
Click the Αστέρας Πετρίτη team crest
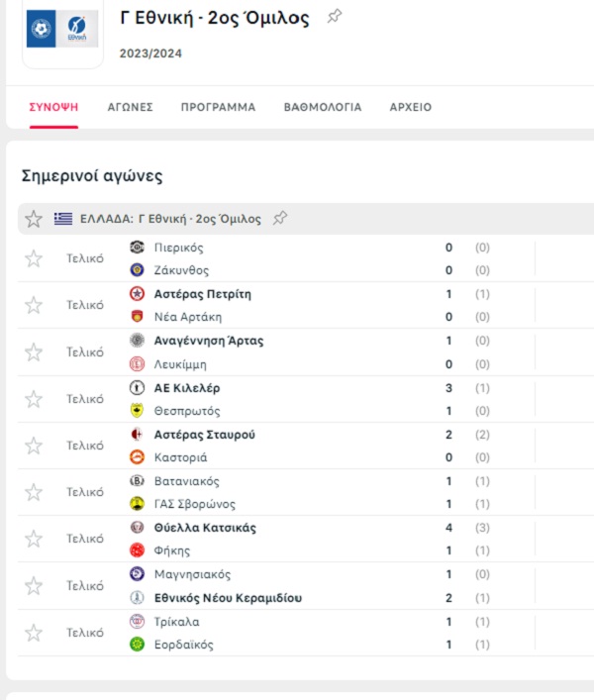[138, 294]
